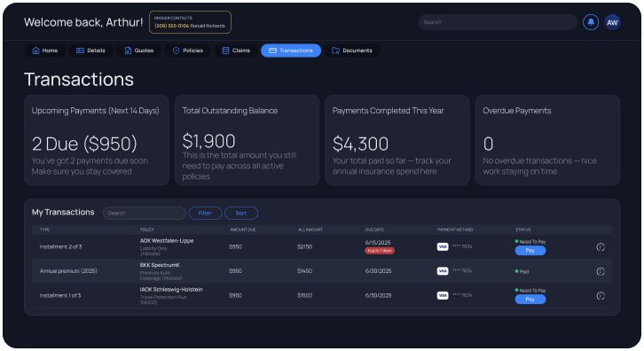This screenshot has height=351, width=644.
Task: View the Claims tab
Action: 236,51
